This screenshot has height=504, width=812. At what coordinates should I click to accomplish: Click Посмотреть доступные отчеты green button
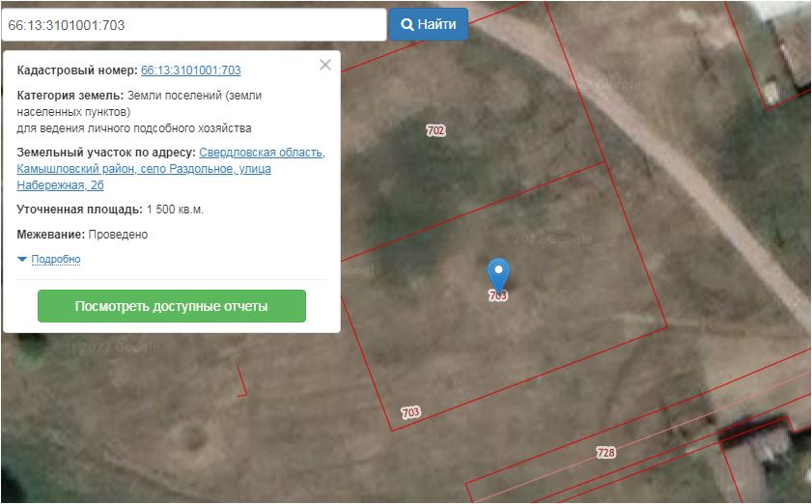click(x=171, y=306)
